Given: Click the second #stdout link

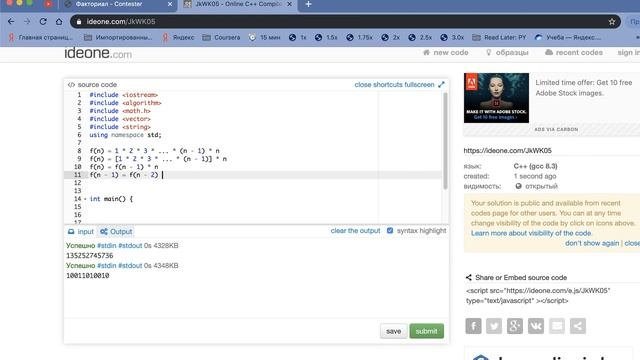Looking at the screenshot, I should click(x=130, y=266).
